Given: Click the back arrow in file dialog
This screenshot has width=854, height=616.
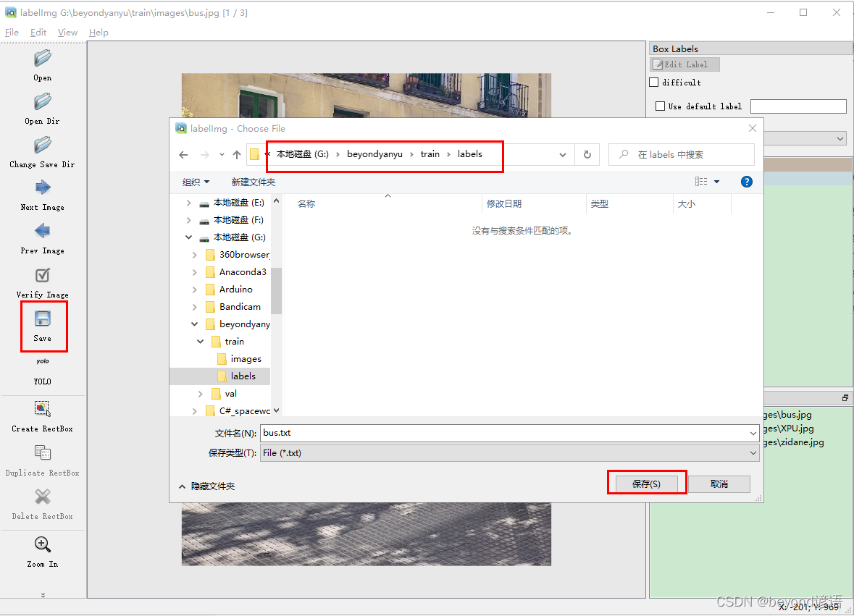Looking at the screenshot, I should (183, 155).
